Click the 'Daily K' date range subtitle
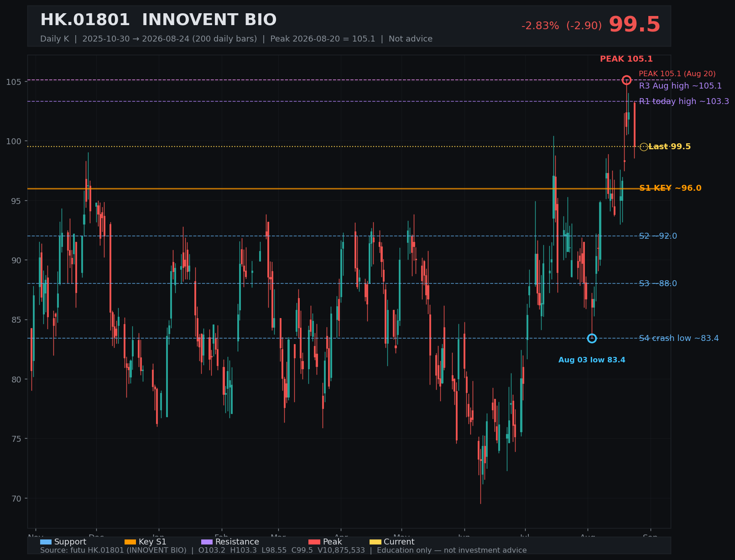This screenshot has height=560, width=735. point(236,39)
